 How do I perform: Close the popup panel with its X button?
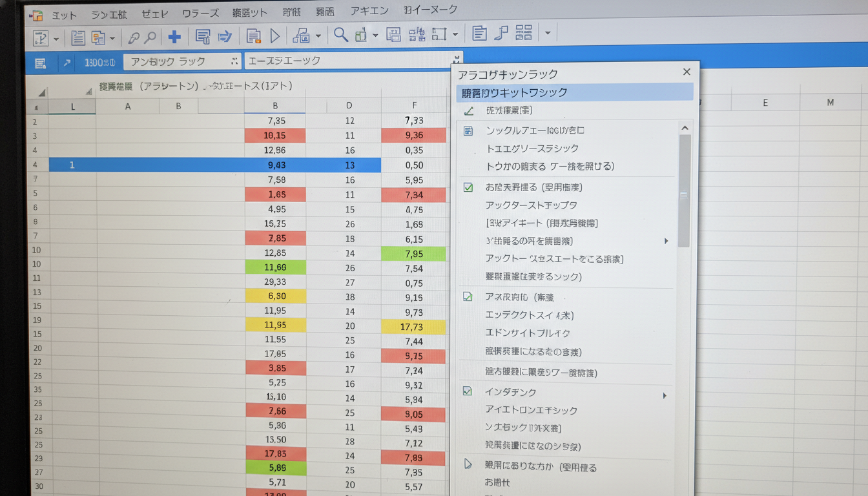point(687,72)
